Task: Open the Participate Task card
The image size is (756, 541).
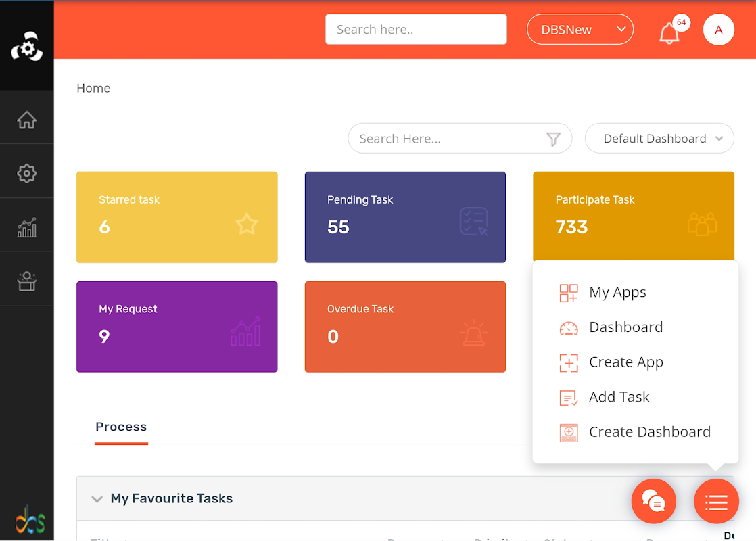Action: click(634, 217)
